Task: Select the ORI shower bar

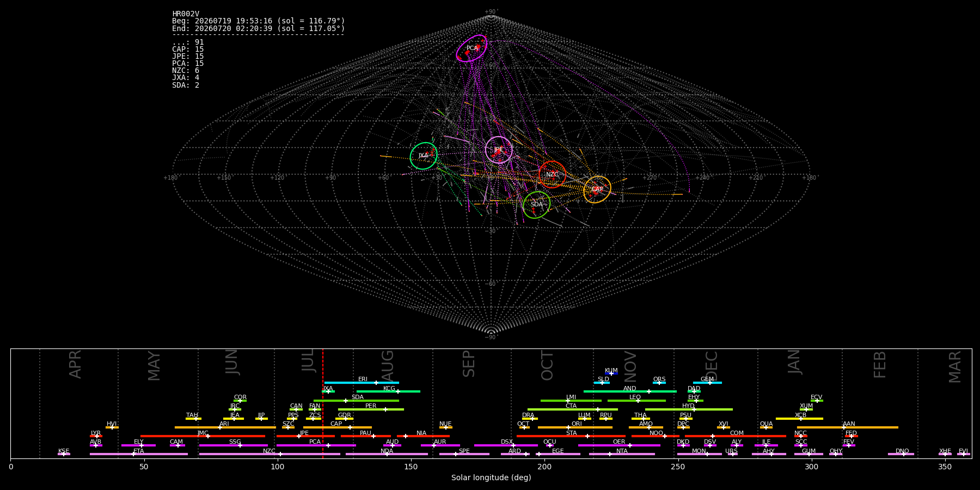Action: click(x=575, y=427)
